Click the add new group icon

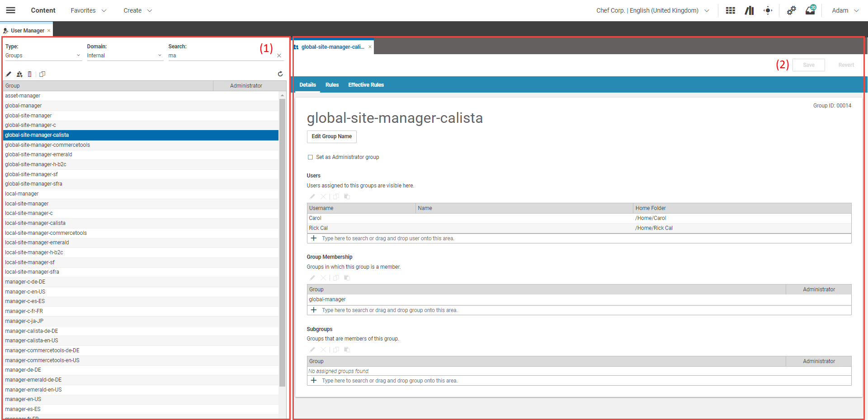19,74
